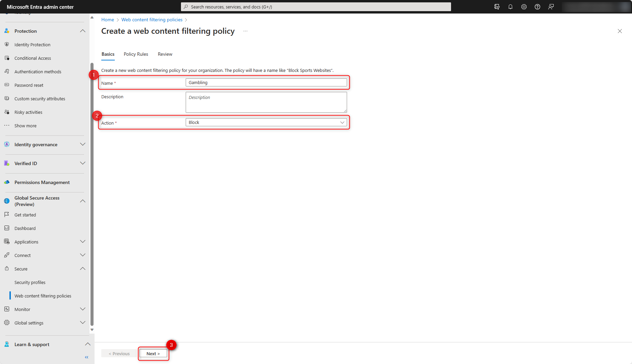The image size is (632, 364).
Task: Expand the Monitor menu section
Action: 82,309
